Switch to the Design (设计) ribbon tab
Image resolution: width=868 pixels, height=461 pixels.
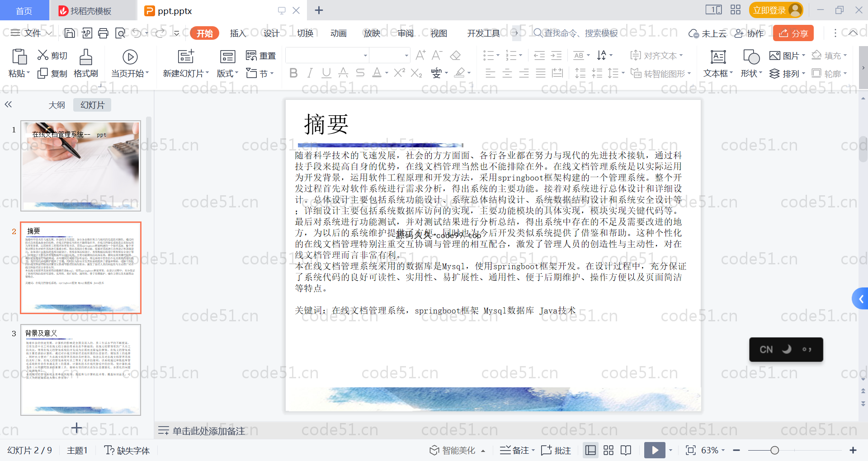[x=271, y=33]
